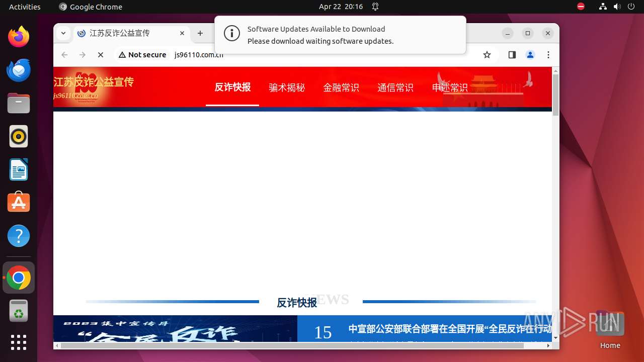Show Applications grid at dock bottom
This screenshot has width=644, height=362.
19,342
